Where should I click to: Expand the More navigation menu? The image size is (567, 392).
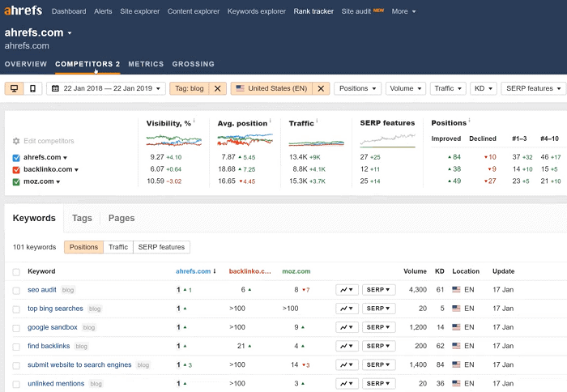[403, 11]
